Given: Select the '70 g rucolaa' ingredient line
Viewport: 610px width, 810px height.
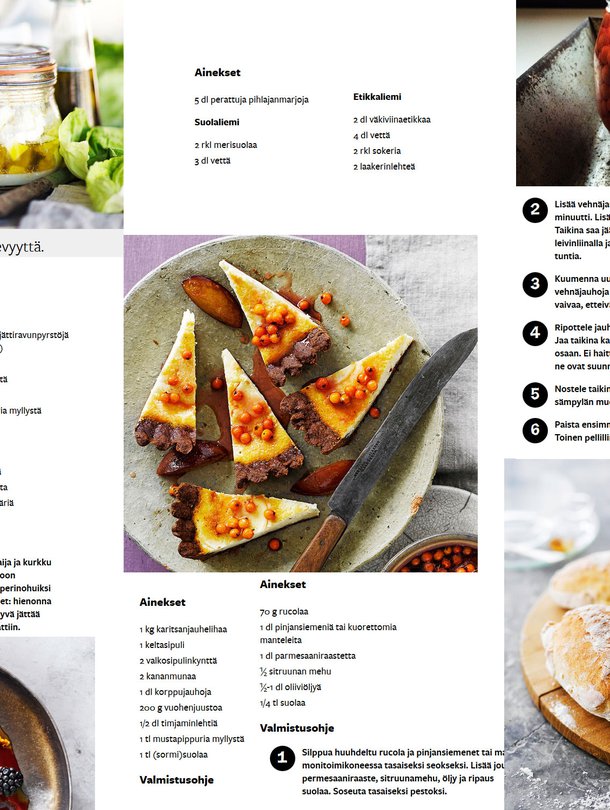Looking at the screenshot, I should point(284,612).
